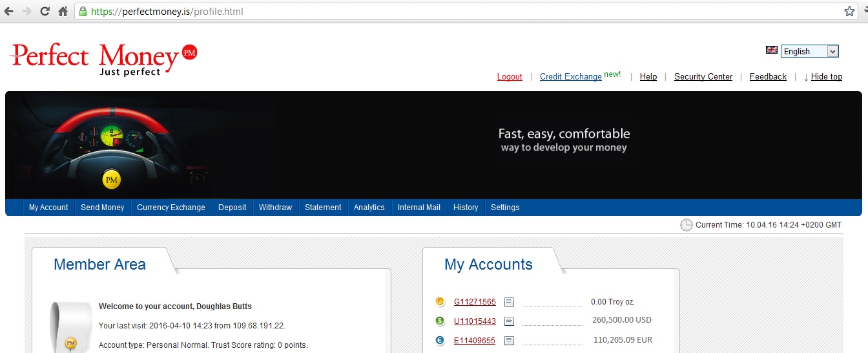Open the Credit Exchange link
This screenshot has width=868, height=353.
point(570,77)
